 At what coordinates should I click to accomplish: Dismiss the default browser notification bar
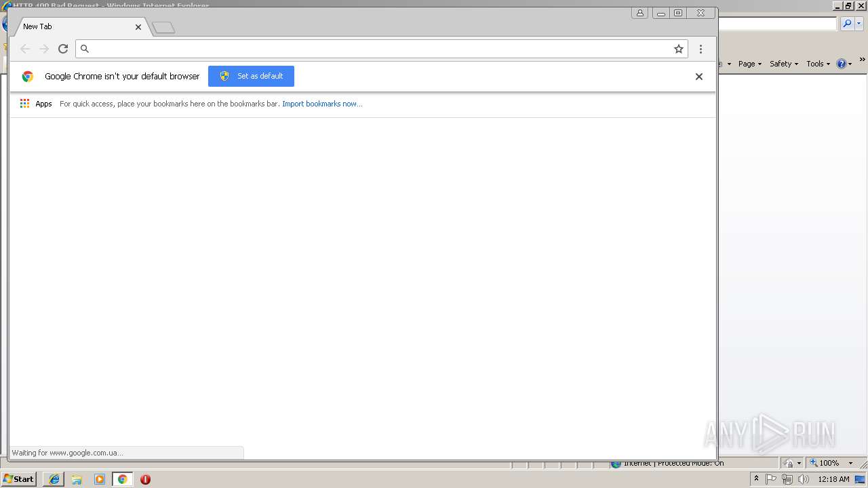(x=698, y=77)
